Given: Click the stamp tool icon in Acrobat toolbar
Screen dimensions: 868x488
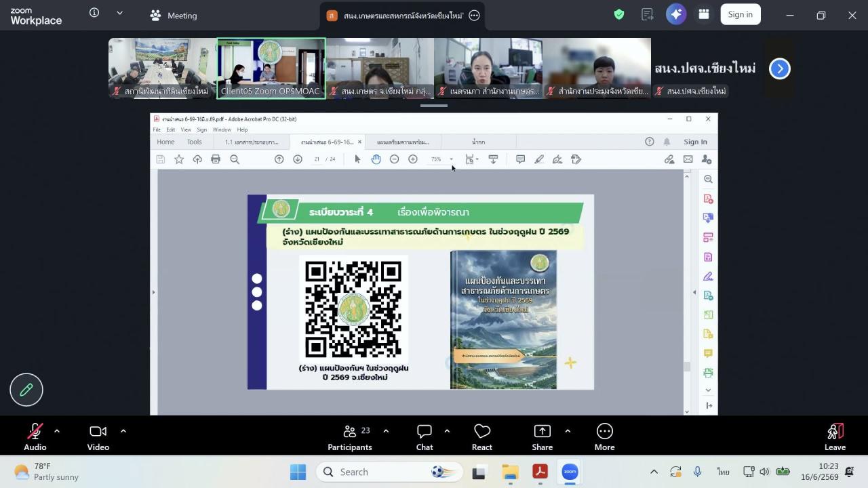Looking at the screenshot, I should tap(576, 159).
